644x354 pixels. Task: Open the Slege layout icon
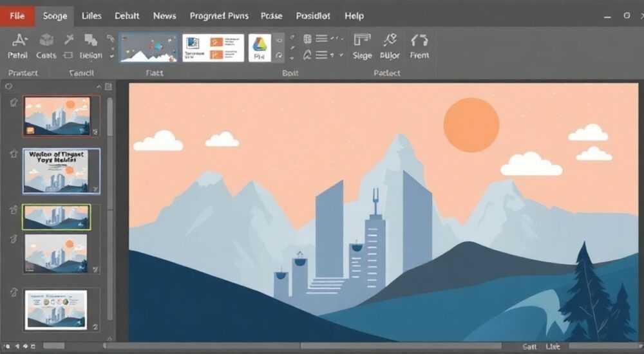click(x=362, y=40)
